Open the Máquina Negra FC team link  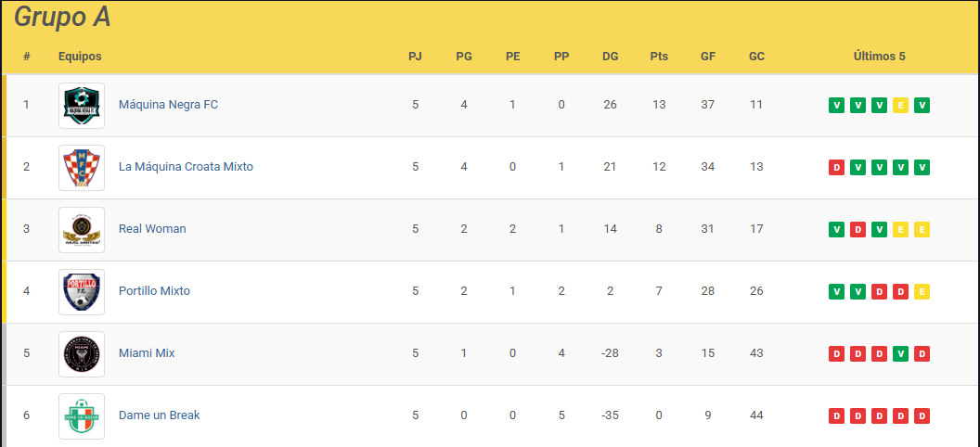click(x=168, y=104)
